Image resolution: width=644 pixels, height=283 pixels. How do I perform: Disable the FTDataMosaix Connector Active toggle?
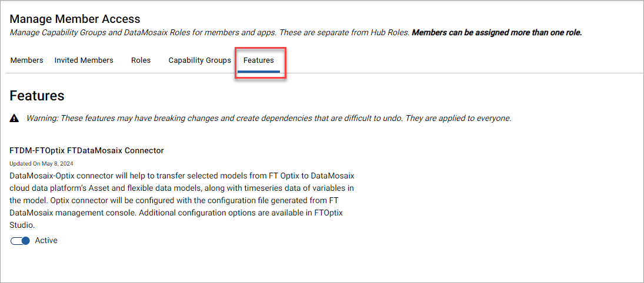pyautogui.click(x=20, y=241)
